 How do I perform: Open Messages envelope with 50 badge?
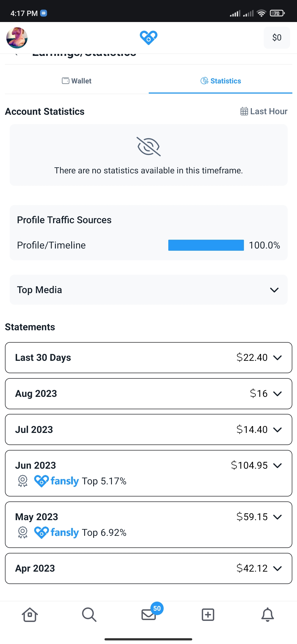pyautogui.click(x=149, y=615)
